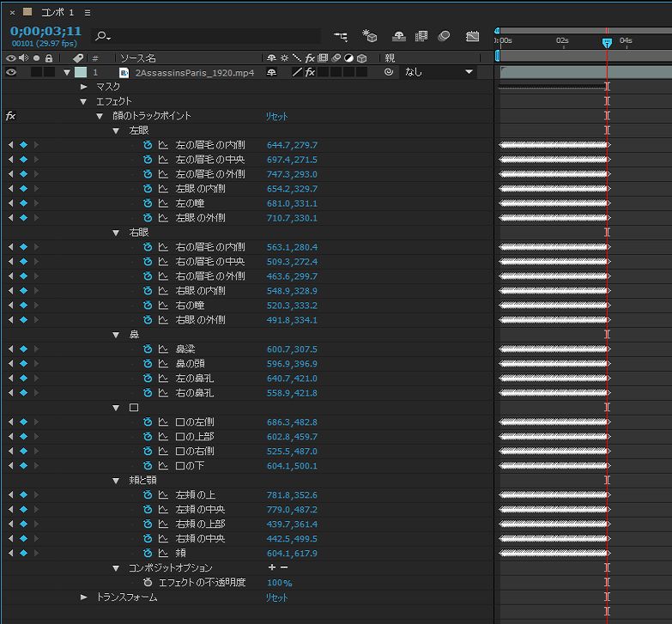Click the search magnifier icon
Viewport: 672px width, 624px height.
(x=103, y=36)
